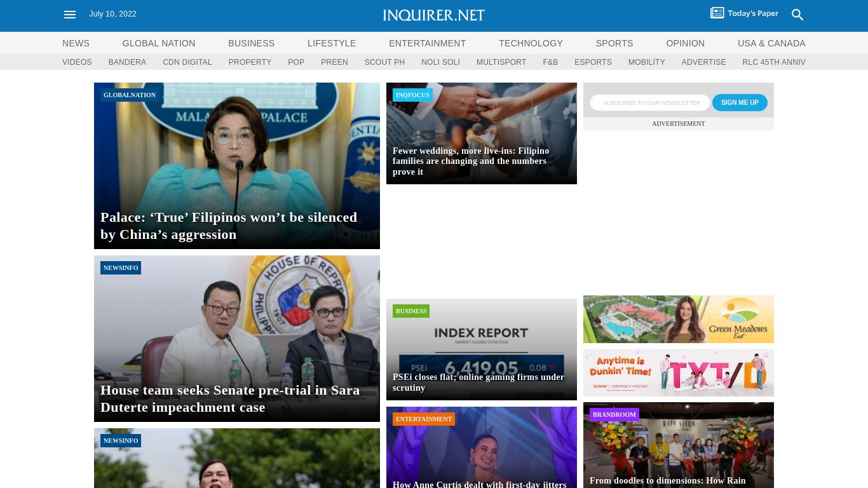Open the LIFESTYLE section
This screenshot has height=488, width=868.
(332, 43)
